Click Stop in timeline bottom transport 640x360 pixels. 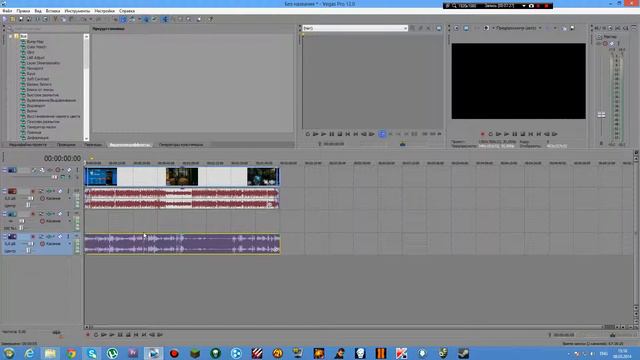point(128,335)
